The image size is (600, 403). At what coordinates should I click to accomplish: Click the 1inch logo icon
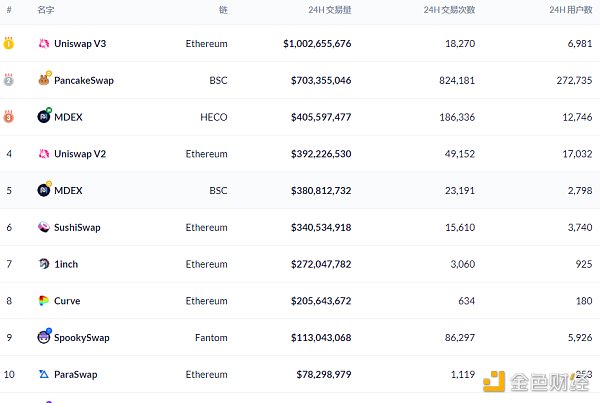[x=44, y=264]
